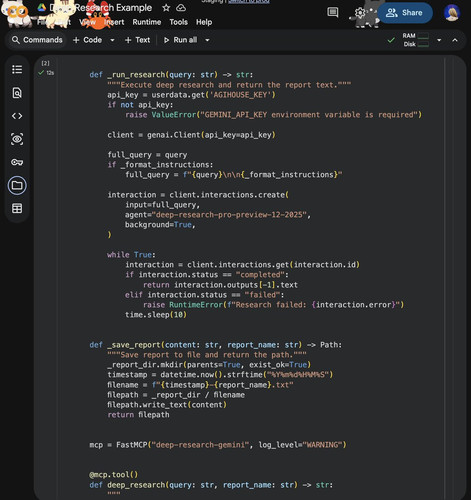This screenshot has width=471, height=500.
Task: Open the comments panel icon
Action: pyautogui.click(x=332, y=13)
